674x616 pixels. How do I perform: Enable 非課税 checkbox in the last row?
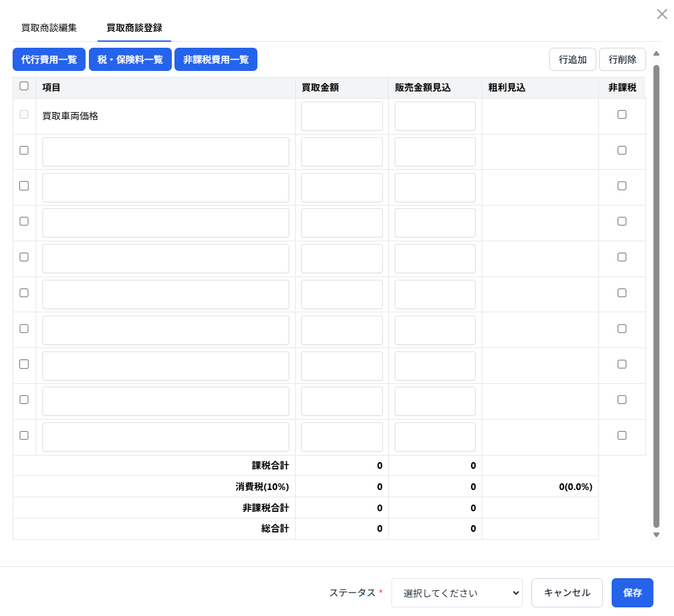tap(622, 436)
